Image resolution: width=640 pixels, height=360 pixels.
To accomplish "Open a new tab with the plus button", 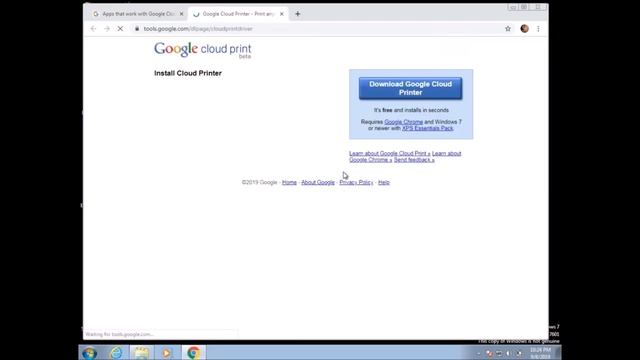I will (x=298, y=14).
